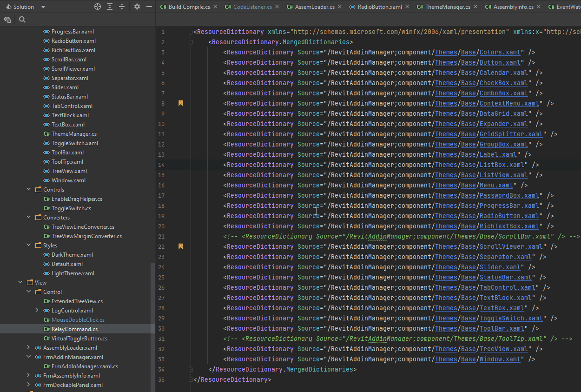This screenshot has width=581, height=392.
Task: Click the Expand All icon in Solution panel
Action: point(110,7)
